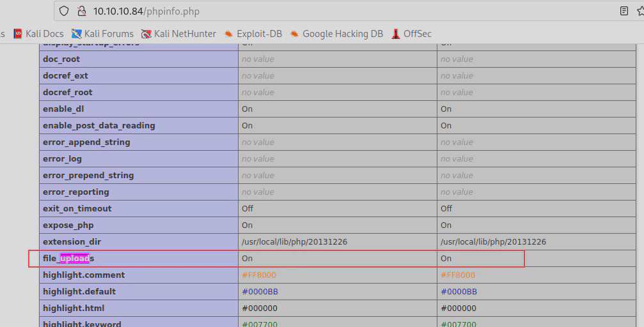644x327 pixels.
Task: Click the first-column On value for file_uploads
Action: [x=247, y=259]
